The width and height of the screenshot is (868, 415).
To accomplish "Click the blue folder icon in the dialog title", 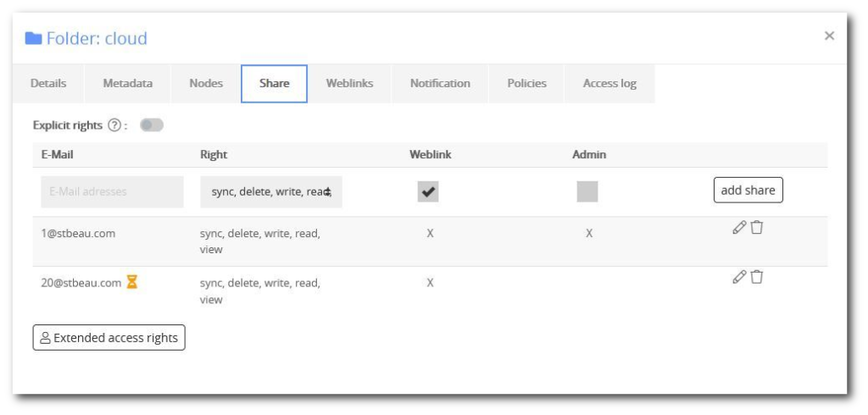I will 34,38.
